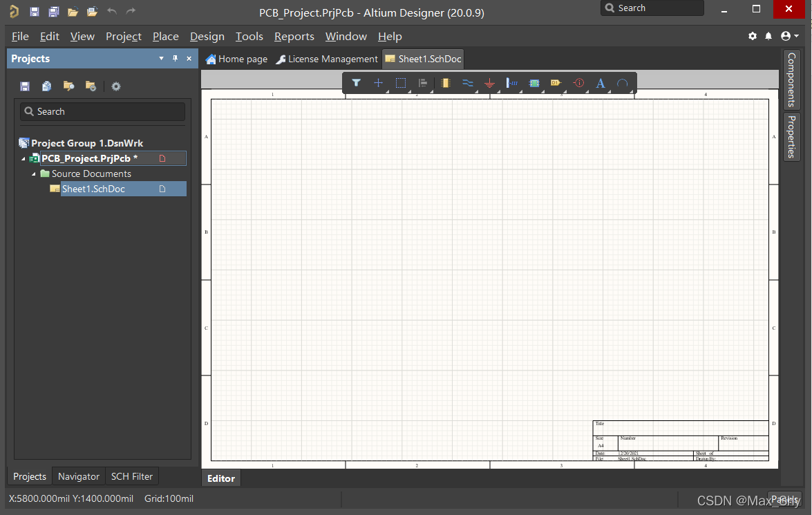Screen dimensions: 812x515
Task: Click the Redo arrow
Action: tap(131, 11)
